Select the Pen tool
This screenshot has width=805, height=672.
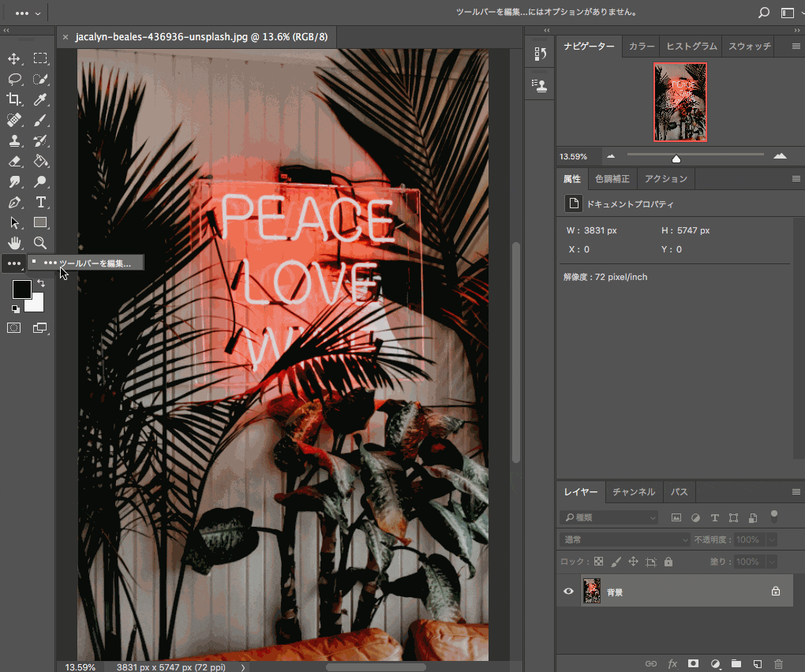(x=14, y=202)
